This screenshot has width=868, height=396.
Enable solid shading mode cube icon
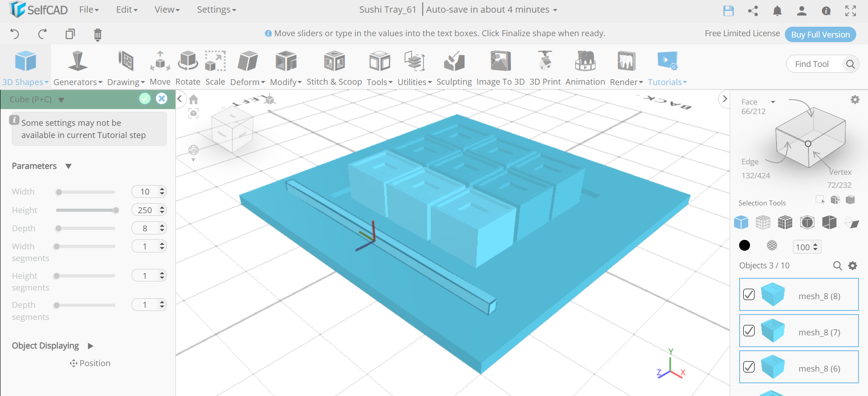[x=741, y=222]
